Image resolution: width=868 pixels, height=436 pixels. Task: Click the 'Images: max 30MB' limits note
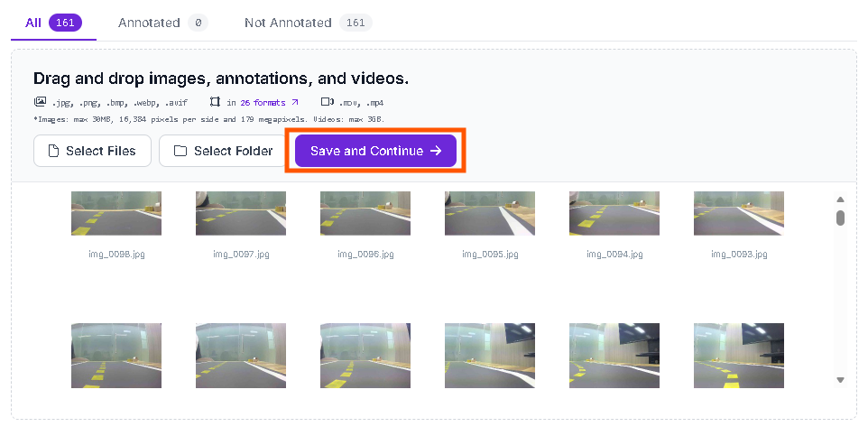point(208,119)
